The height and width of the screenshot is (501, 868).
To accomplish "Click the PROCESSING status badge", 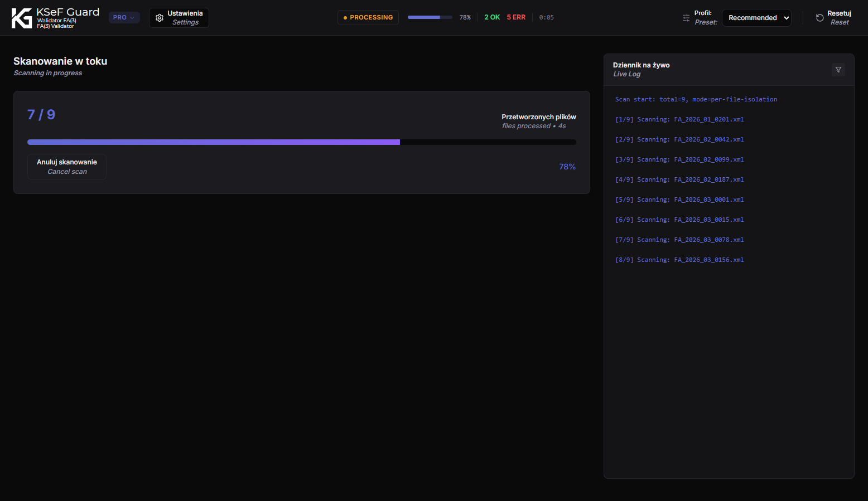I will pos(368,17).
